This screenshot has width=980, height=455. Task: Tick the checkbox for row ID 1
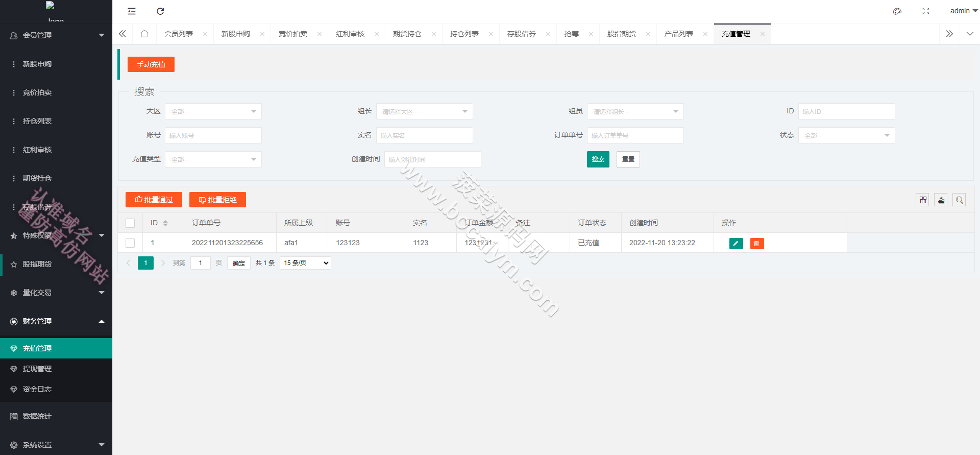tap(130, 243)
